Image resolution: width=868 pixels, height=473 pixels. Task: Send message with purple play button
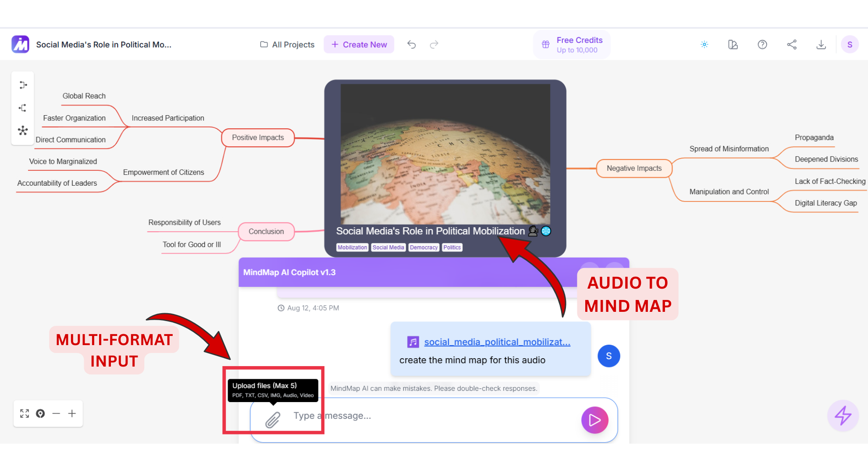coord(594,420)
